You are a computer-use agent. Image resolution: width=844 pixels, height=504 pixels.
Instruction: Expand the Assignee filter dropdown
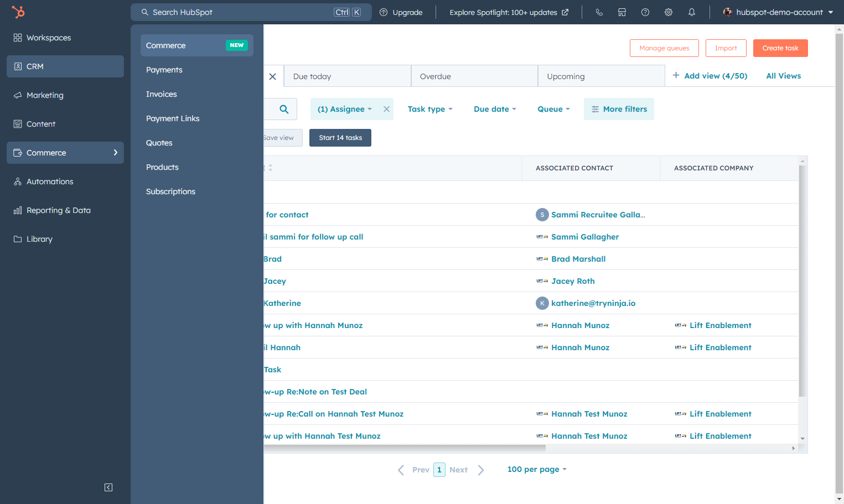[x=344, y=109]
